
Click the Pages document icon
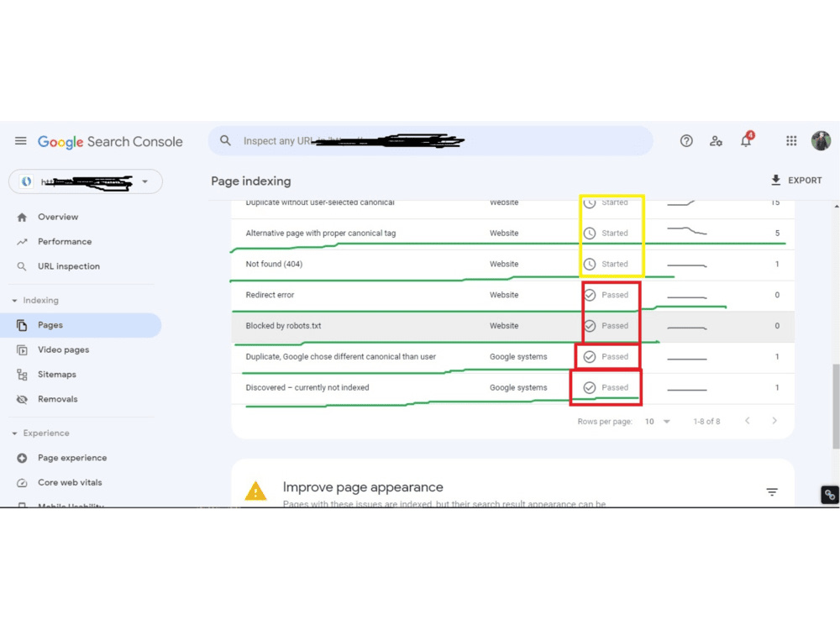(22, 325)
